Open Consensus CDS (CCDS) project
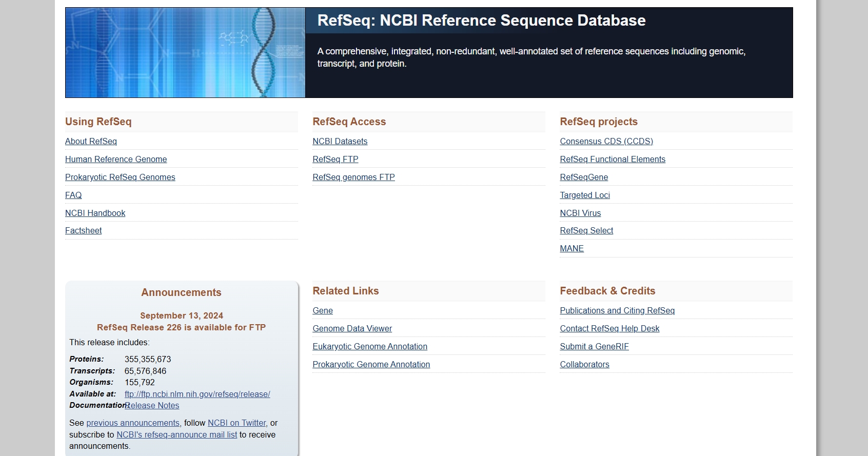The height and width of the screenshot is (456, 868). tap(606, 141)
